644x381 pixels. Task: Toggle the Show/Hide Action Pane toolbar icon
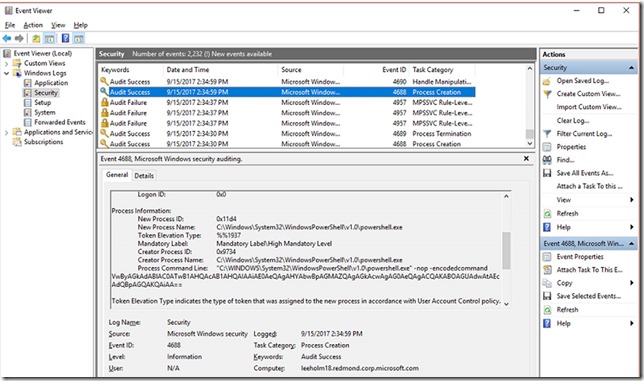tap(78, 39)
